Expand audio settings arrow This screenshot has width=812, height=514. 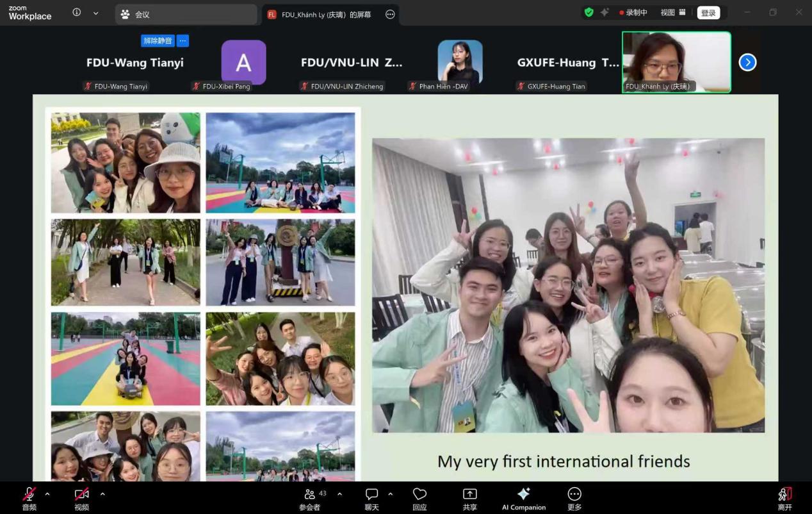47,493
